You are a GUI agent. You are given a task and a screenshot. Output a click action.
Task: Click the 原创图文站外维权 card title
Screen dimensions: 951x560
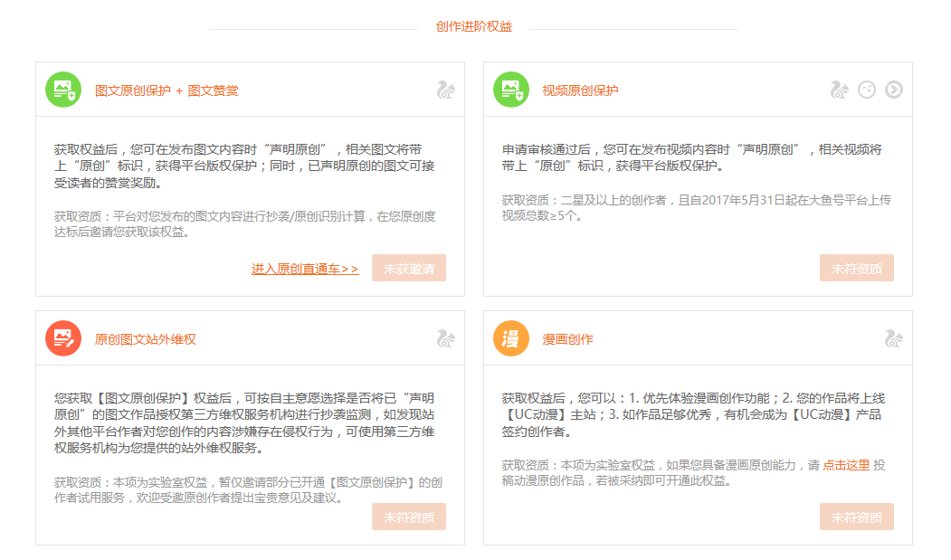(146, 339)
